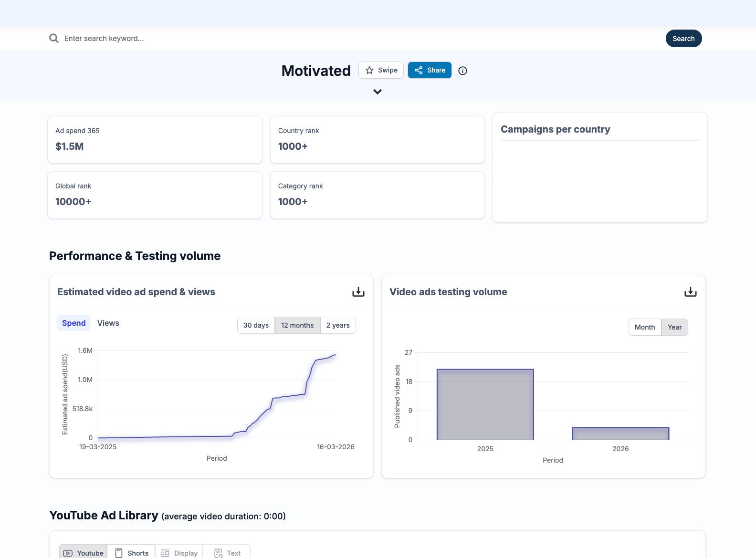Open the Youtube ad library tab
The image size is (756, 558).
pyautogui.click(x=84, y=553)
